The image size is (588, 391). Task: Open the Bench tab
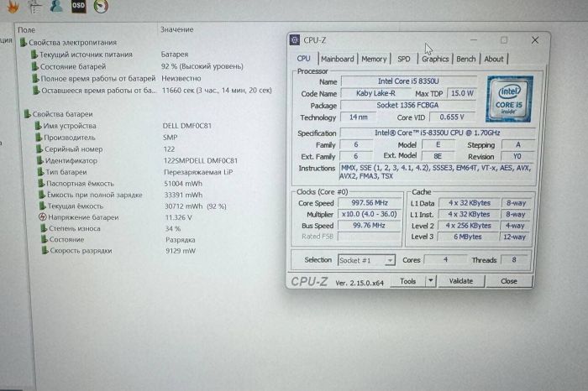point(465,59)
